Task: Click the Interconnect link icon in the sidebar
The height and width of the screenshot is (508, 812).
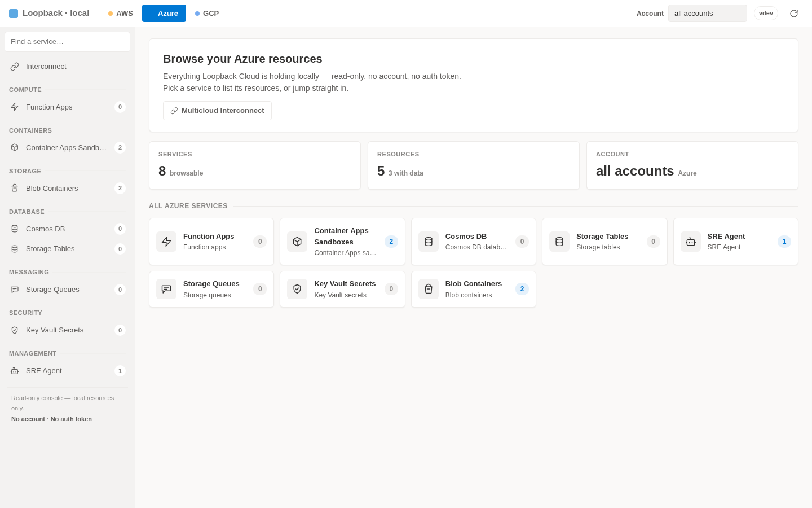Action: pyautogui.click(x=15, y=67)
